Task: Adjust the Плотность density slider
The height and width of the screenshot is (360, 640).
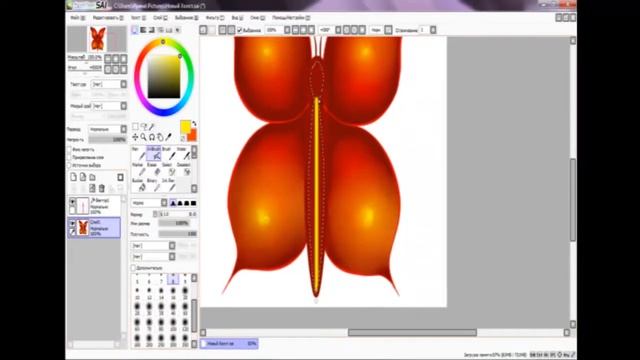Action: pyautogui.click(x=178, y=234)
